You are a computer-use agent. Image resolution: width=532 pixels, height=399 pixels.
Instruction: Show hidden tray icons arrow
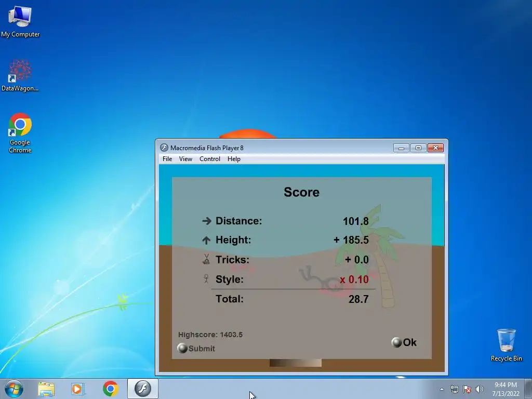tap(442, 389)
